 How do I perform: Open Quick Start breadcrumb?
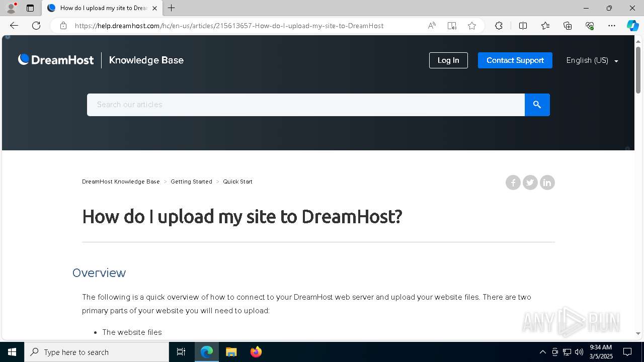pyautogui.click(x=237, y=182)
